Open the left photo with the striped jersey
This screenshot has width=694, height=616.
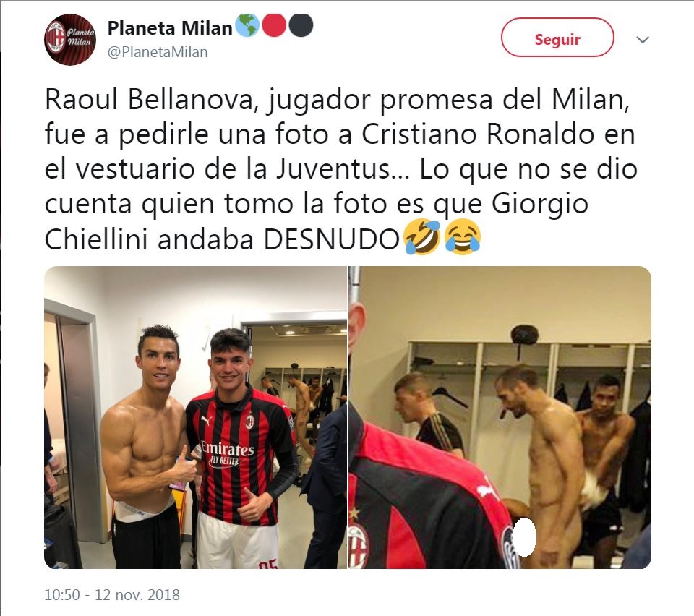coord(195,417)
